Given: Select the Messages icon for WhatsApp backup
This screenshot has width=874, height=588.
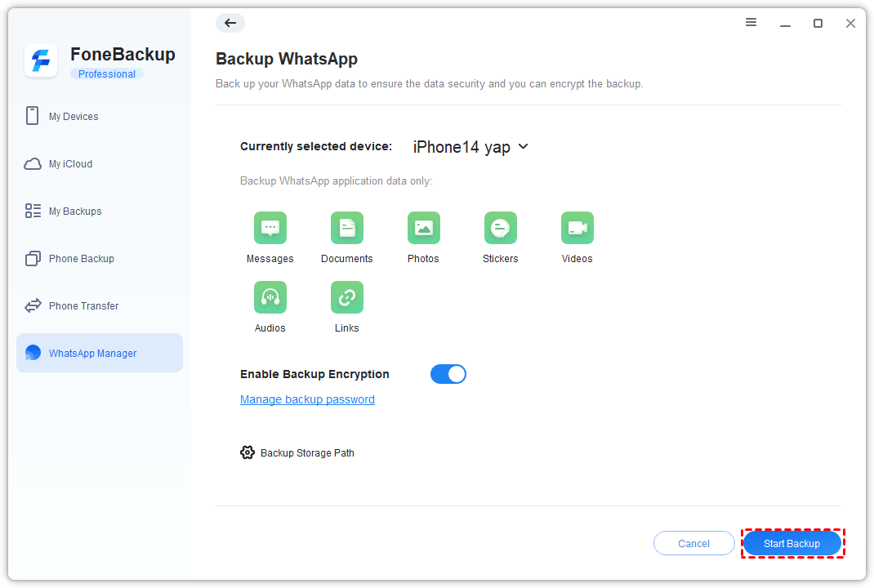Looking at the screenshot, I should click(x=270, y=228).
